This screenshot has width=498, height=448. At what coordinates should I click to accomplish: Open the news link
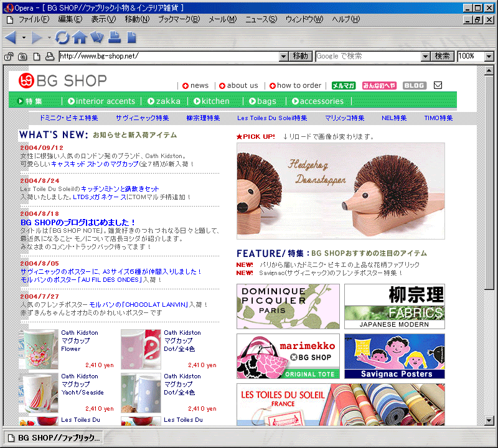pyautogui.click(x=195, y=85)
